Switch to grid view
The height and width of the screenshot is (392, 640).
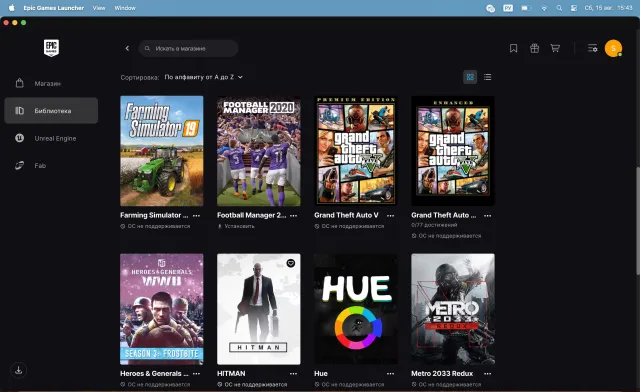coord(470,77)
